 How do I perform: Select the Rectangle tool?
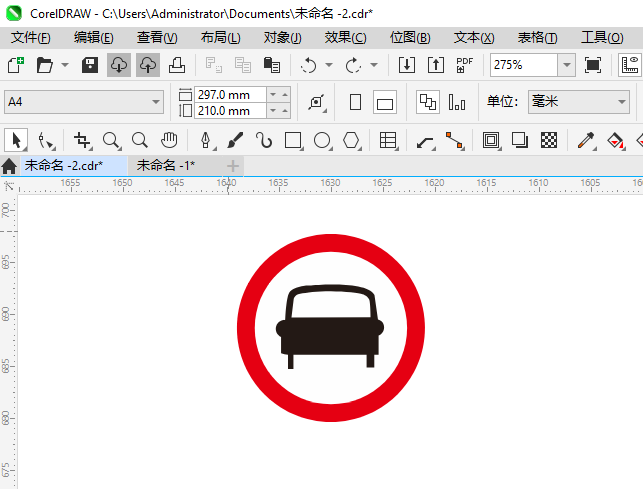(x=293, y=140)
